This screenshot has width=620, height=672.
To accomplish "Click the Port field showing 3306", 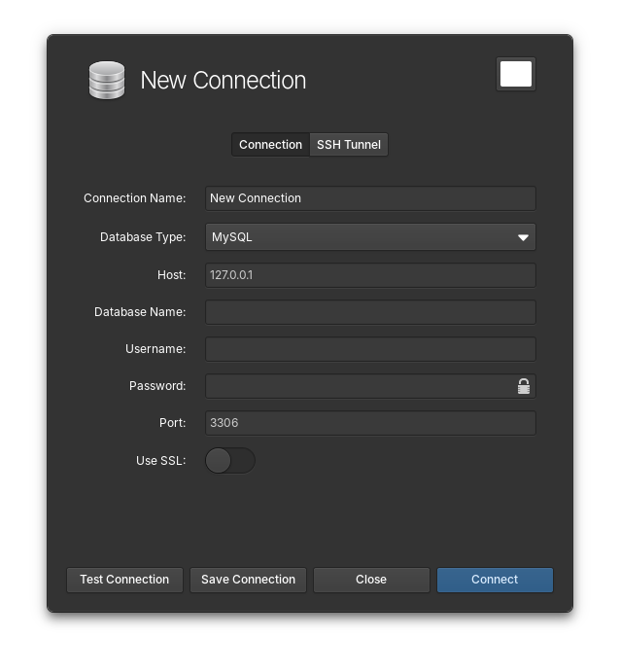I will coord(370,423).
